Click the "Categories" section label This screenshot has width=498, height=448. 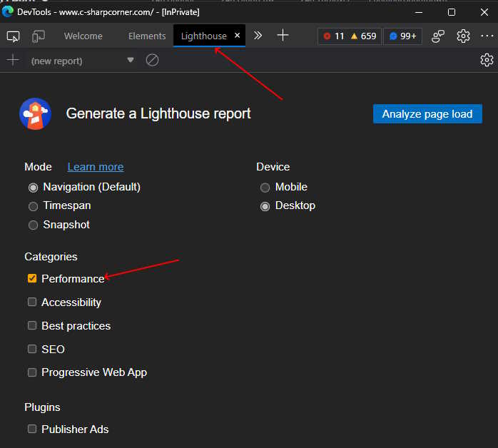[51, 257]
